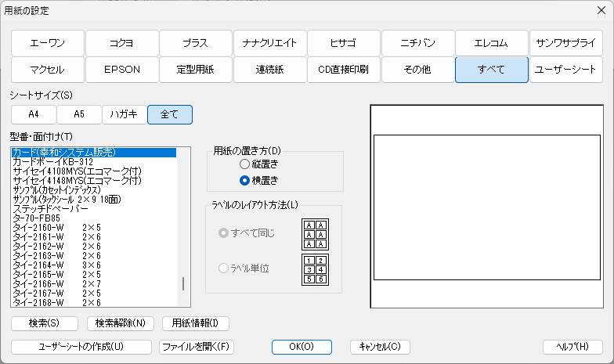Switch to the エーワン maker tab
This screenshot has height=364, width=614.
(46, 42)
